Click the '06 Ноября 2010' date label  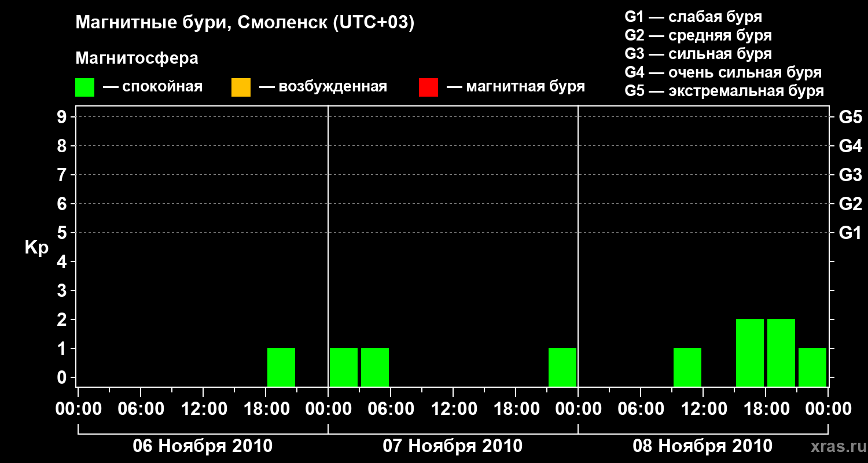(x=203, y=446)
